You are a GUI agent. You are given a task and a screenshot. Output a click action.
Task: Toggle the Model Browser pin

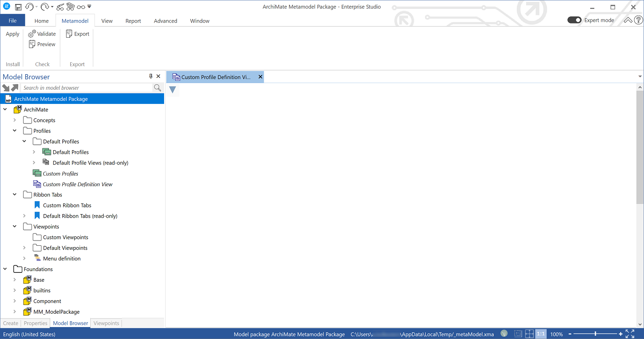[x=151, y=76]
